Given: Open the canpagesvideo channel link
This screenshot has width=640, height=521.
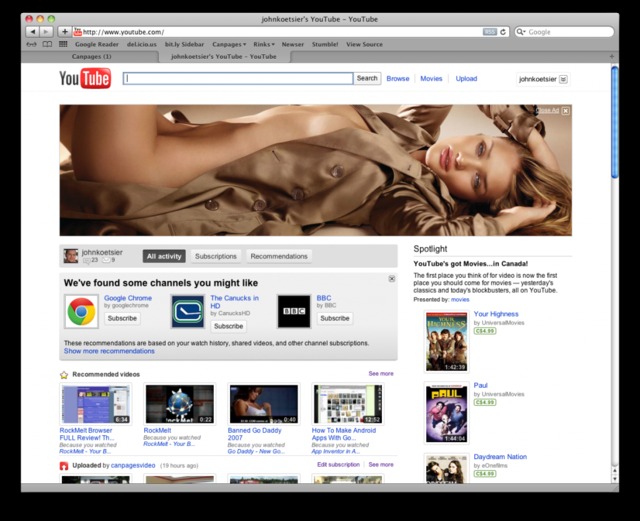Looking at the screenshot, I should tap(133, 465).
